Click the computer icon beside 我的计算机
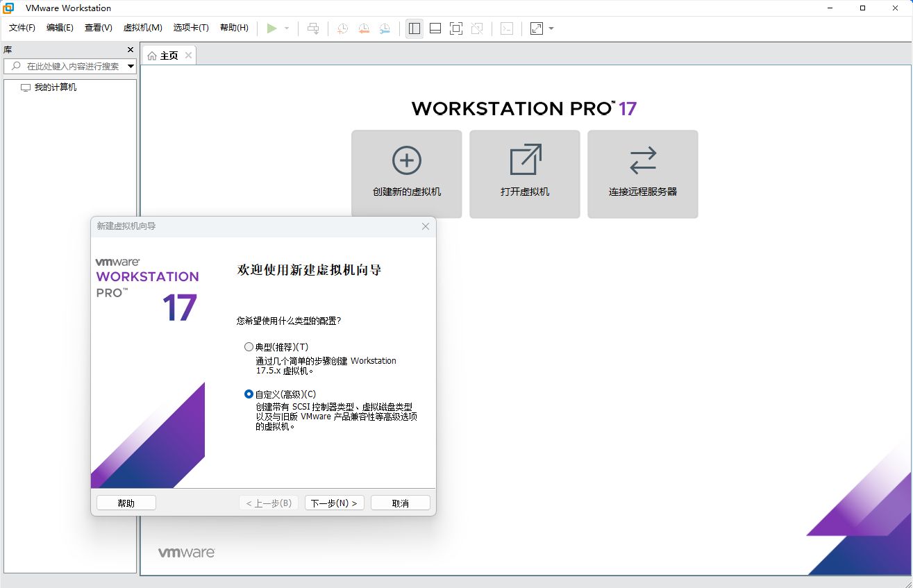Screen dimensions: 913x588 (26, 87)
